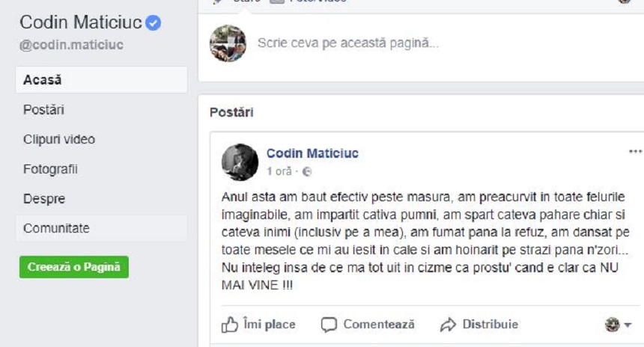Select Comunitate in the sidebar
Viewport: 644px width, 347px height.
click(56, 228)
